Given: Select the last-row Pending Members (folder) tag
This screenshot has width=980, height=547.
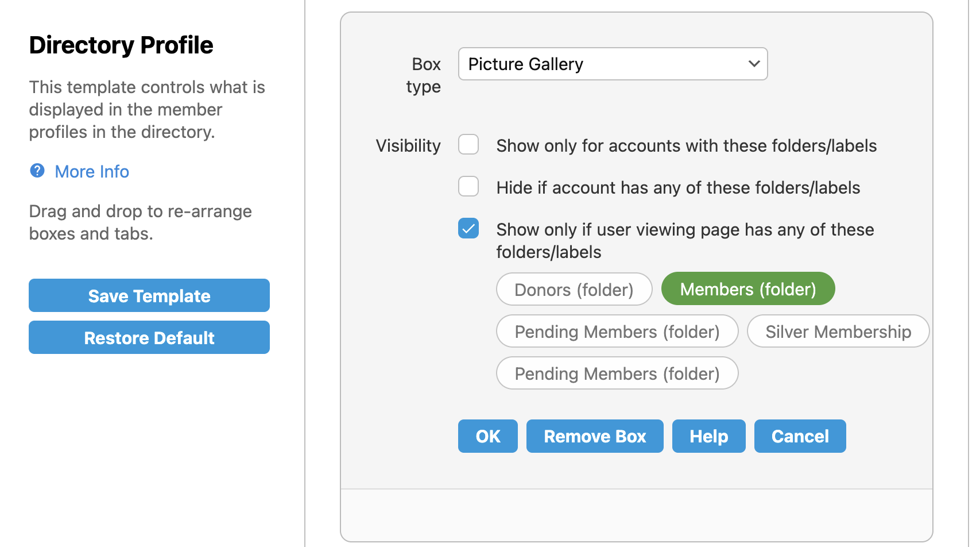Looking at the screenshot, I should click(617, 373).
